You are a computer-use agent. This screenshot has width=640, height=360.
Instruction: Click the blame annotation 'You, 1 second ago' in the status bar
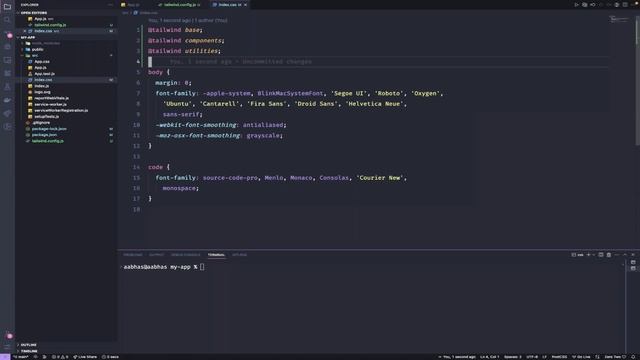(456, 357)
